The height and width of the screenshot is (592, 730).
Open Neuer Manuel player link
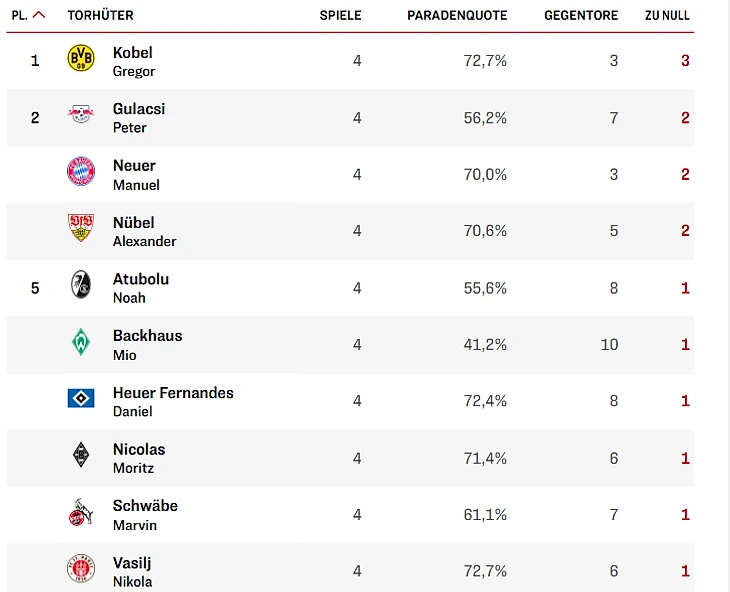point(136,175)
